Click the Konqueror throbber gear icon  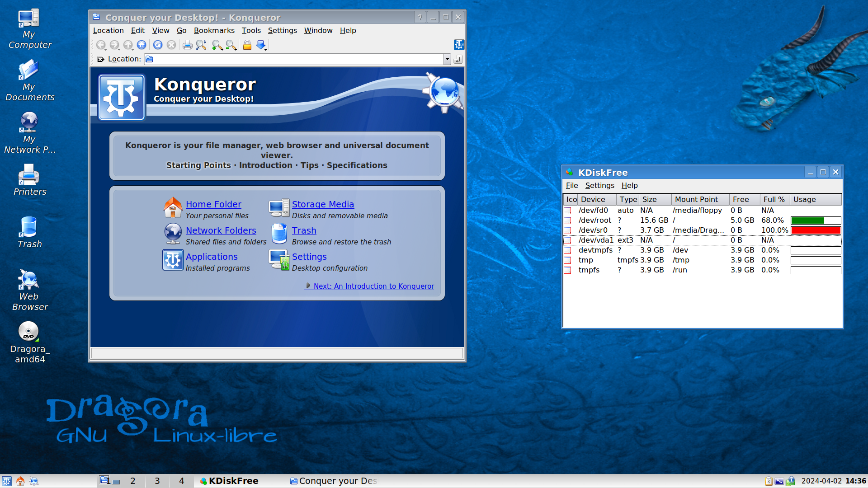point(459,45)
